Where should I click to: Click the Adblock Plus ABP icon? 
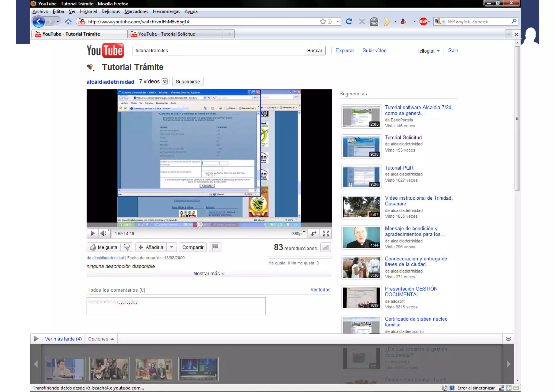423,21
